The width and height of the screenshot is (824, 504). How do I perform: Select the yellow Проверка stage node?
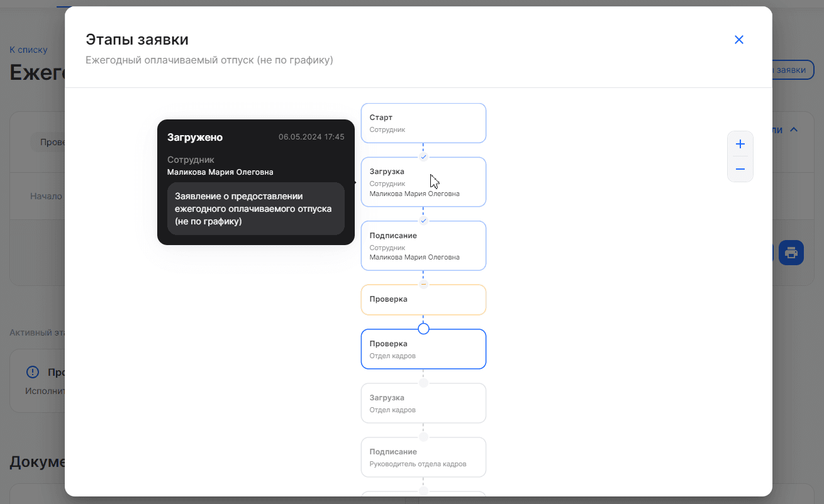423,300
